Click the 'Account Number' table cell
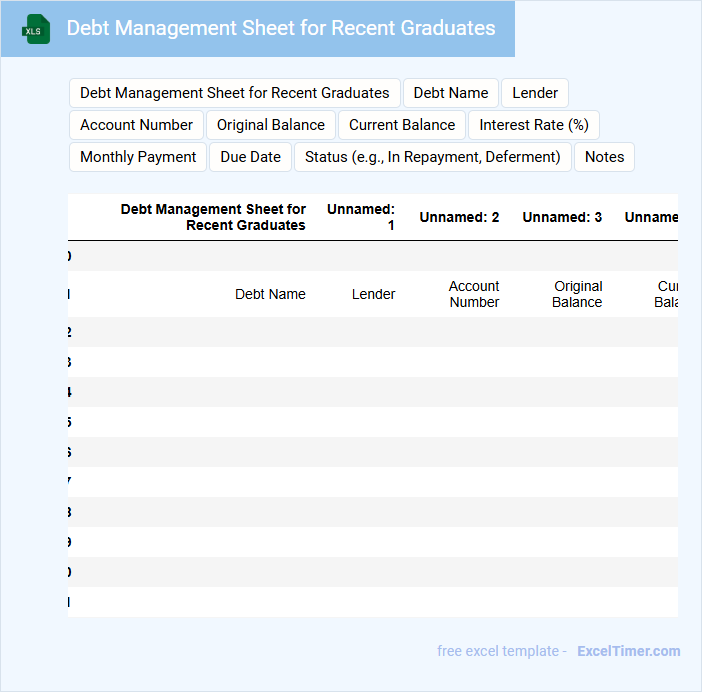702x692 pixels. (x=474, y=294)
